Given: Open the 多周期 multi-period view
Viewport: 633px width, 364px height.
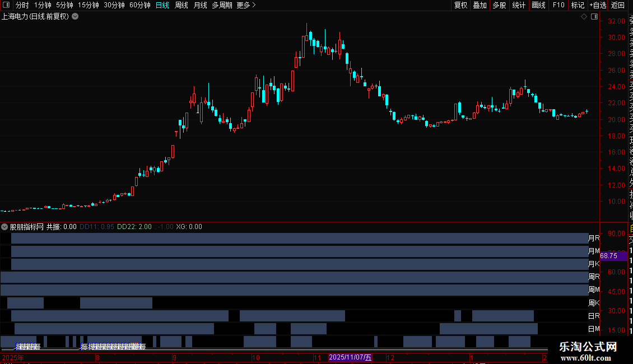Looking at the screenshot, I should tap(222, 5).
